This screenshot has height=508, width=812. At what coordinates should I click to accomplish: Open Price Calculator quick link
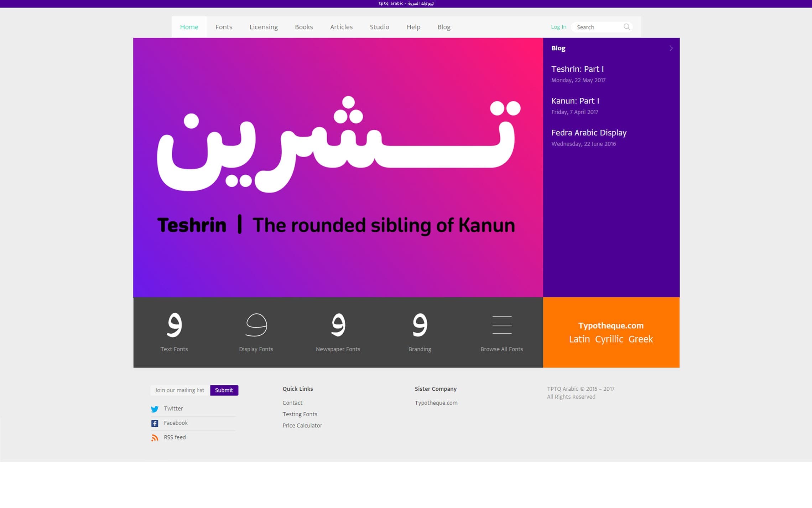click(x=302, y=426)
